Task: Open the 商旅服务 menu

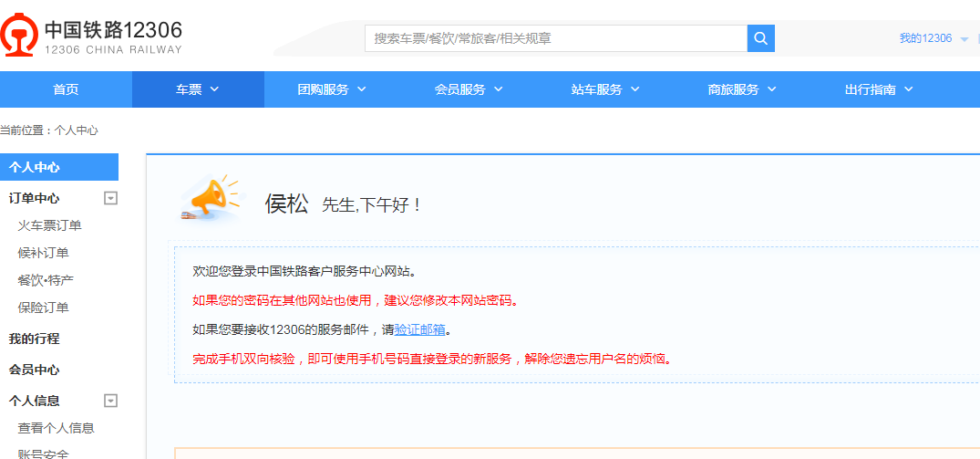Action: pyautogui.click(x=741, y=89)
